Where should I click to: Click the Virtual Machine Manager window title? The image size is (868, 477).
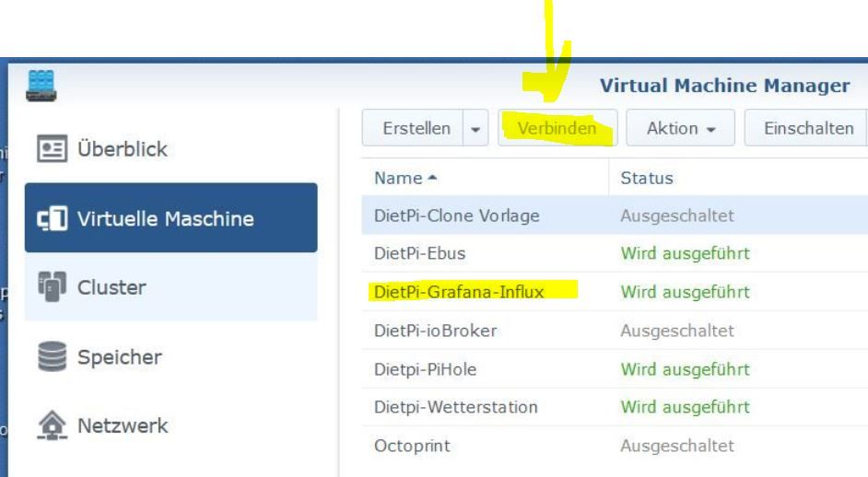pos(724,86)
